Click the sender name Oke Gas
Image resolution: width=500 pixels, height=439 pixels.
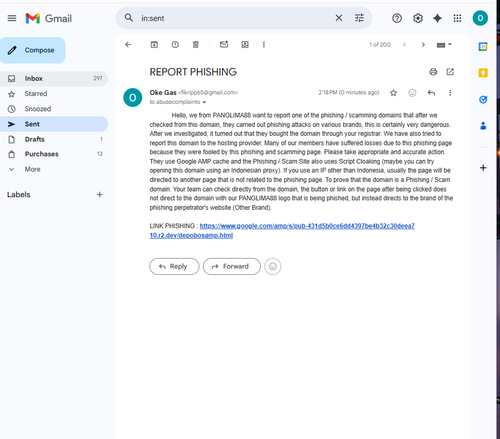[163, 93]
